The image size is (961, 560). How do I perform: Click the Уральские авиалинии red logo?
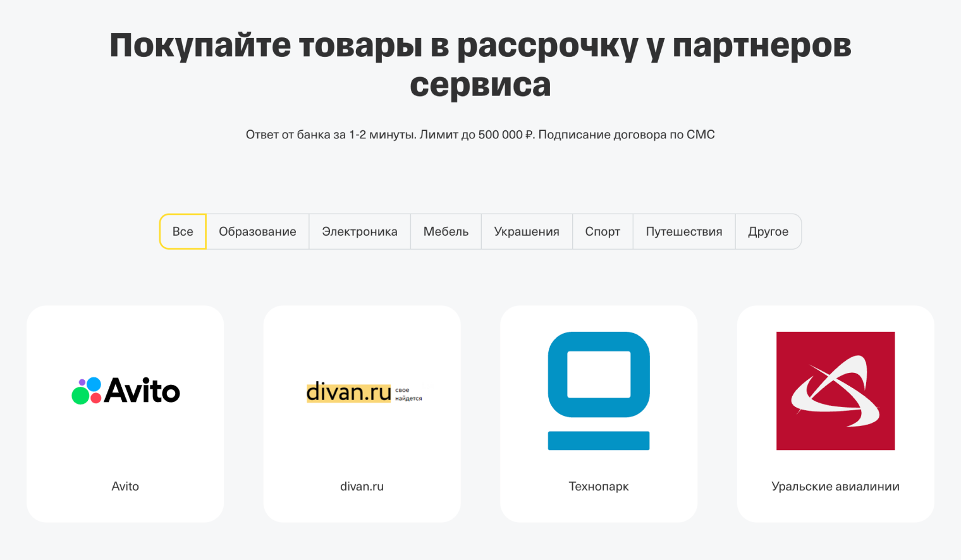pos(835,391)
